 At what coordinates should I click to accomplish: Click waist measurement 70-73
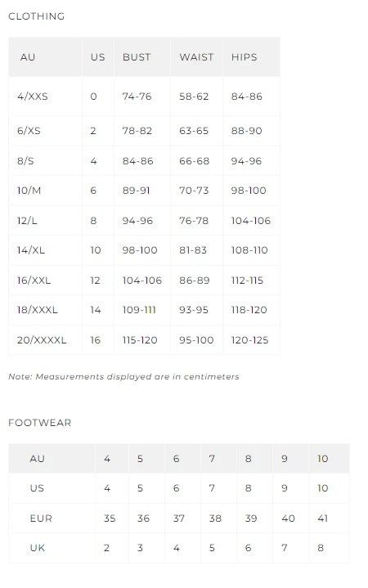pyautogui.click(x=194, y=191)
